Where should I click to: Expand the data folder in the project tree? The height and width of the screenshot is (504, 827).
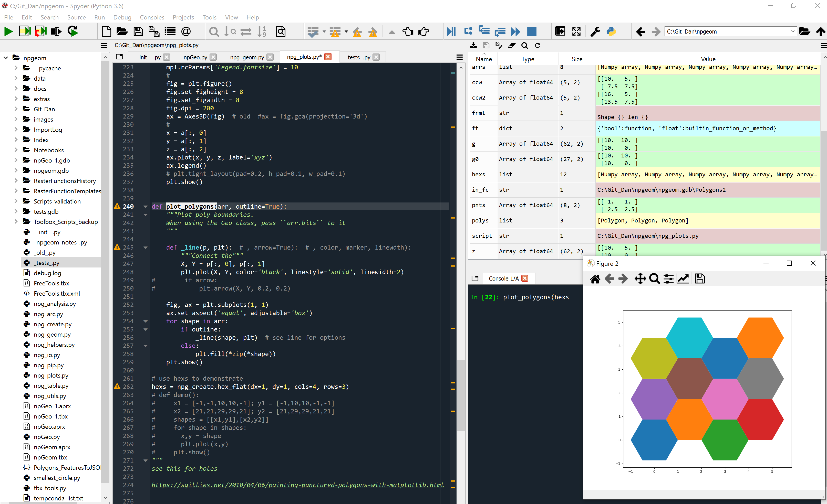[16, 79]
